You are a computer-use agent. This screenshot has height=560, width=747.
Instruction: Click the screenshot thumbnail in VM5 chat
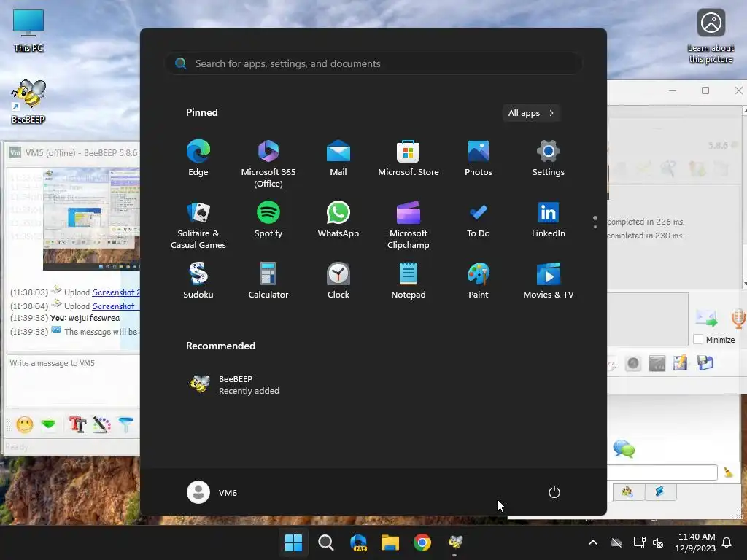point(91,219)
